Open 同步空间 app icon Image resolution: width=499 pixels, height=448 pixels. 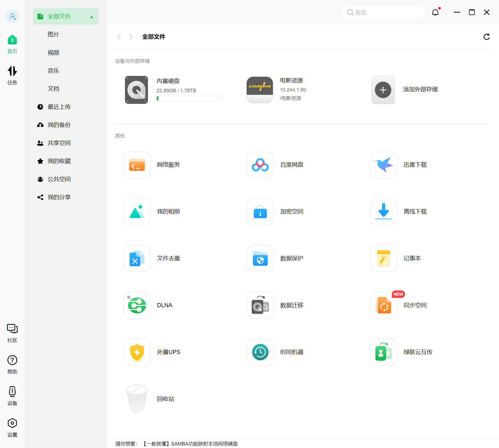(x=384, y=305)
